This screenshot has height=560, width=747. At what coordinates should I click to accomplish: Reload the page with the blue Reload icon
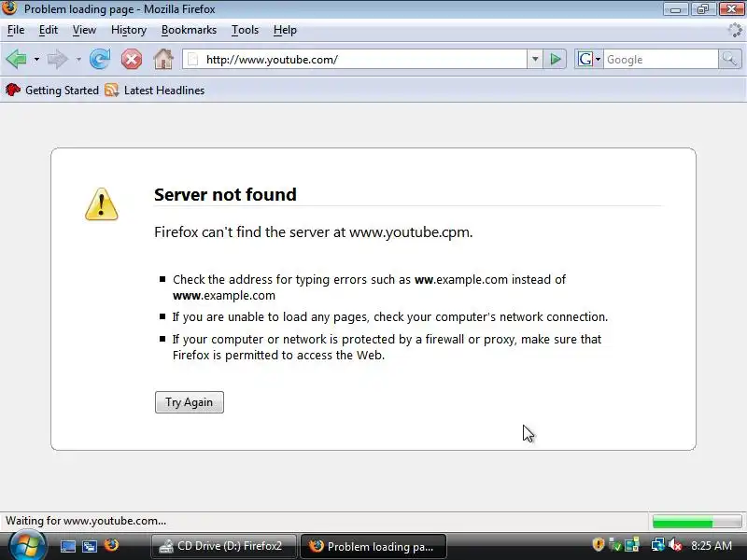click(100, 60)
